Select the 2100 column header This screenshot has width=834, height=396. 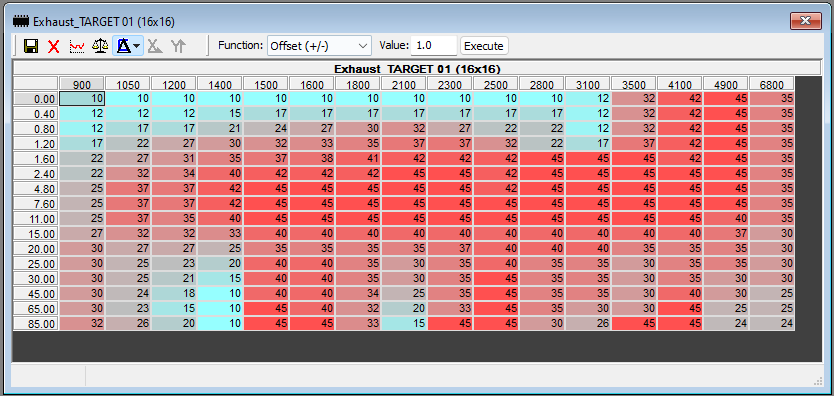(x=404, y=84)
